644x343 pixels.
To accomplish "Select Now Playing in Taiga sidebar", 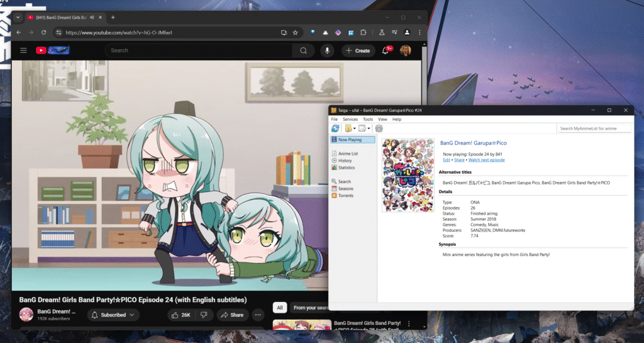I will pos(353,140).
